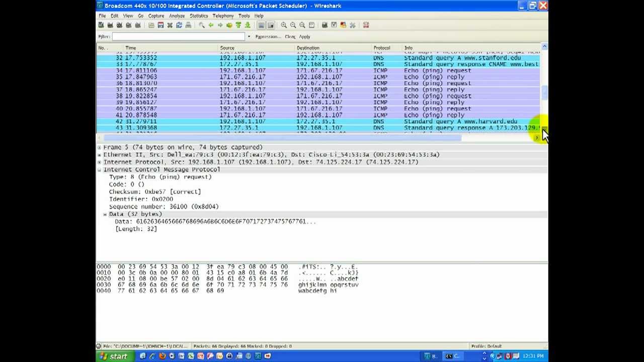
Task: Print packets toolbar icon
Action: click(188, 25)
